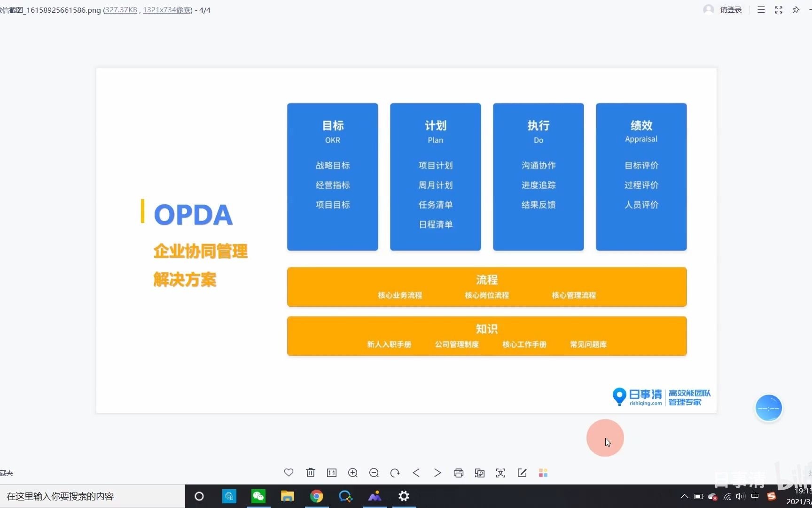The height and width of the screenshot is (508, 812).
Task: Go to the next image with the right arrow
Action: pos(437,473)
